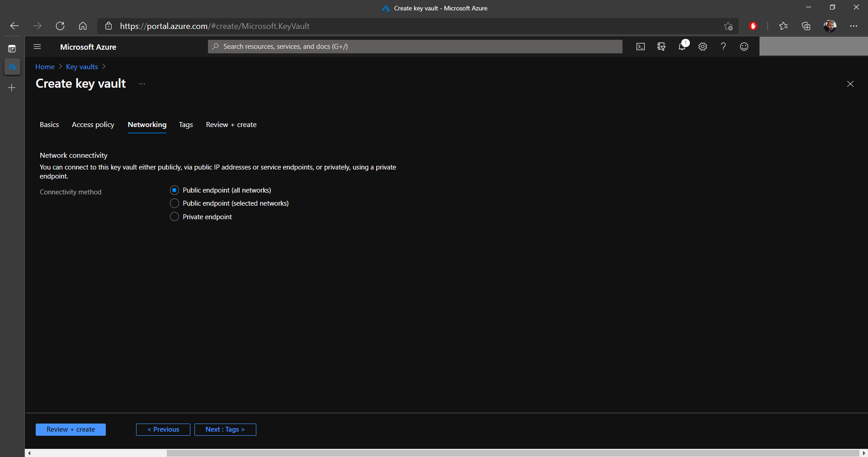Click the Network connectivity heading
The image size is (868, 457).
coord(74,155)
